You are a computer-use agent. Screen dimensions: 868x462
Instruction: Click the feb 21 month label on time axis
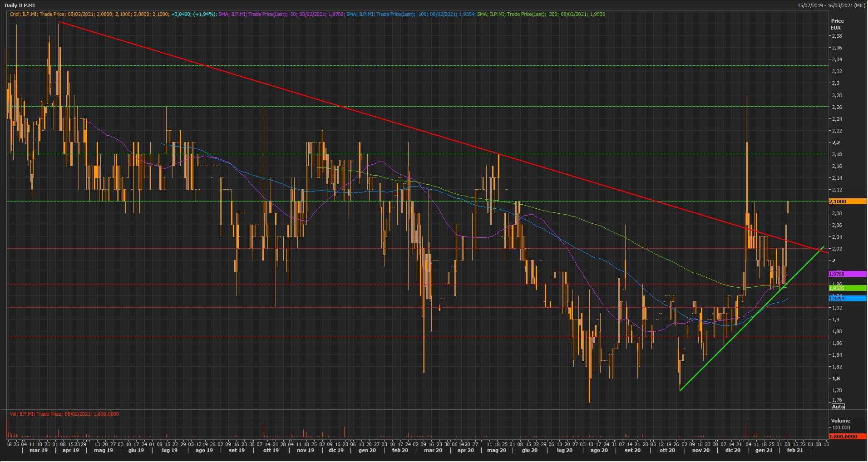pyautogui.click(x=794, y=451)
